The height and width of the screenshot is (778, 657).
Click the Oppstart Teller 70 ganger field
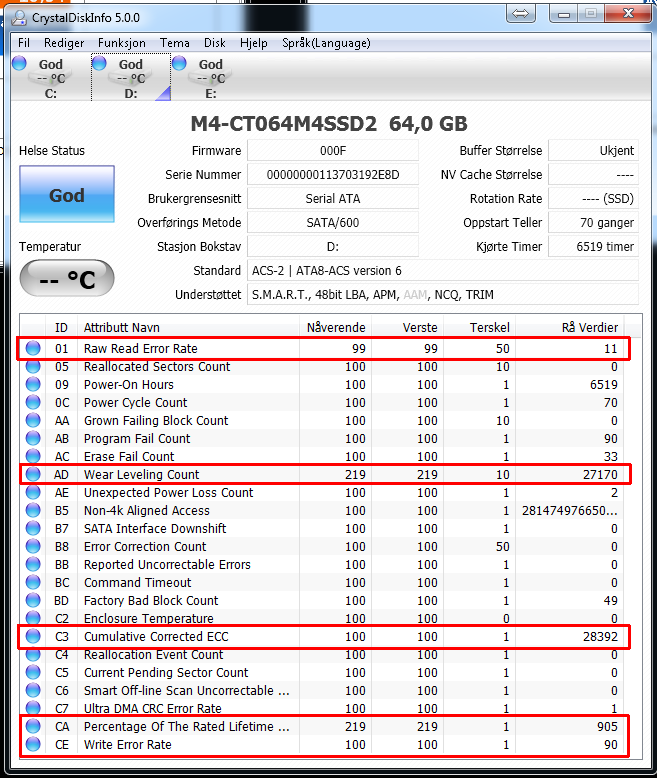click(593, 222)
